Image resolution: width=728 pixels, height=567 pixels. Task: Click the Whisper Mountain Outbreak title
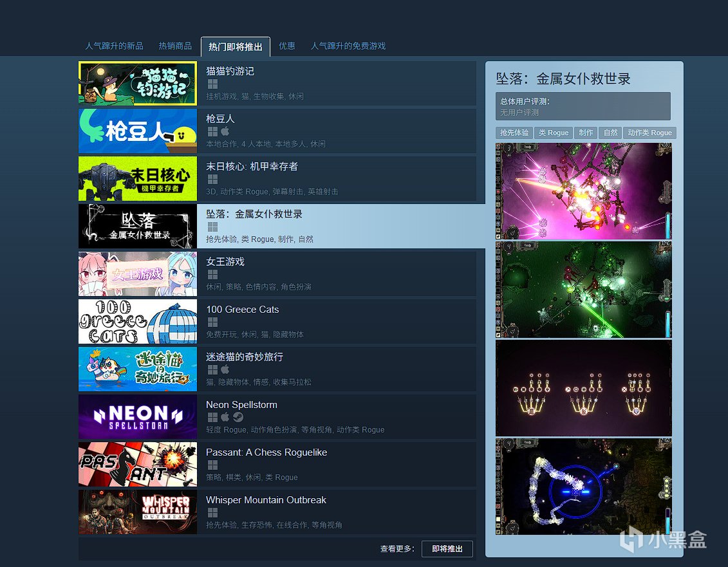point(266,499)
